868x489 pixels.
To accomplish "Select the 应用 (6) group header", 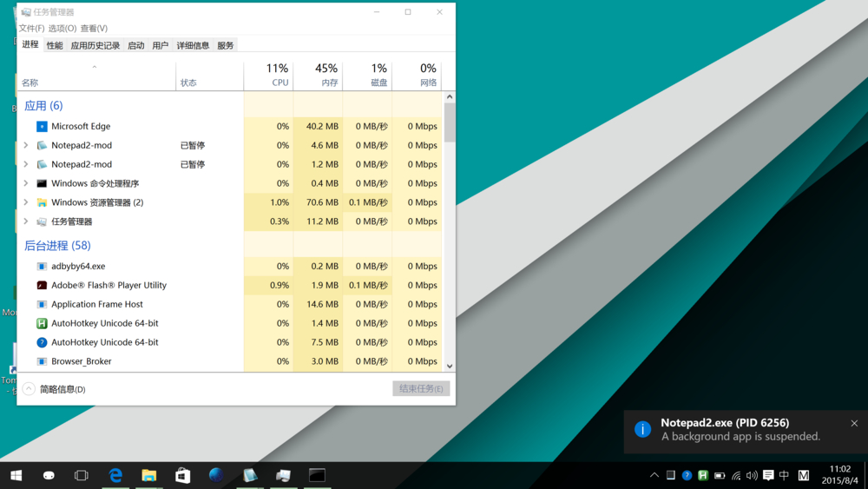I will pyautogui.click(x=43, y=106).
